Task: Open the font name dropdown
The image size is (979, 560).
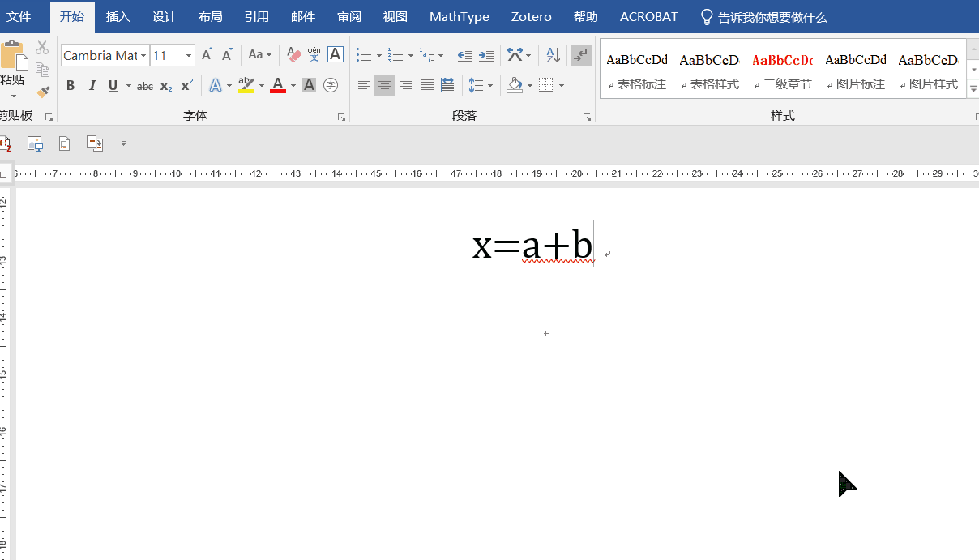Action: click(143, 55)
